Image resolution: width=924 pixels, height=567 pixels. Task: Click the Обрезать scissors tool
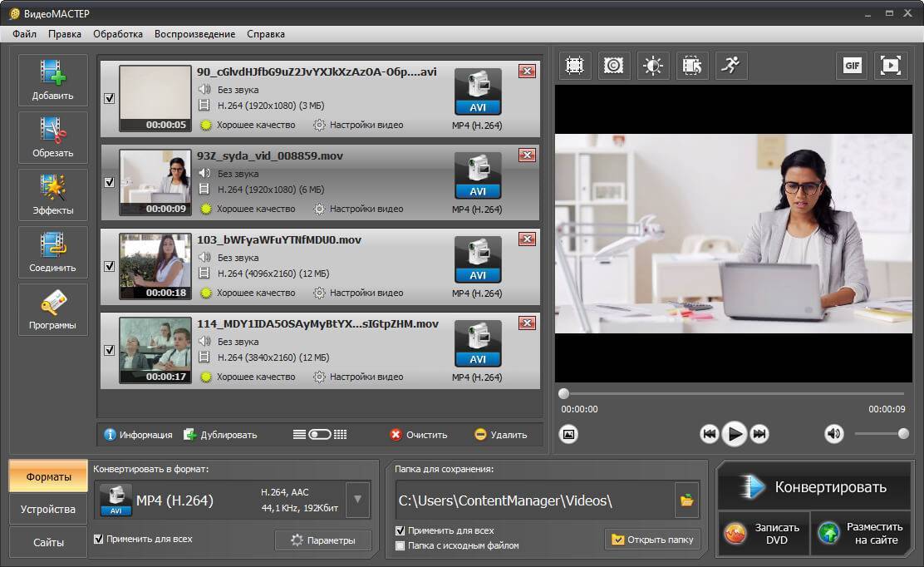click(x=53, y=138)
